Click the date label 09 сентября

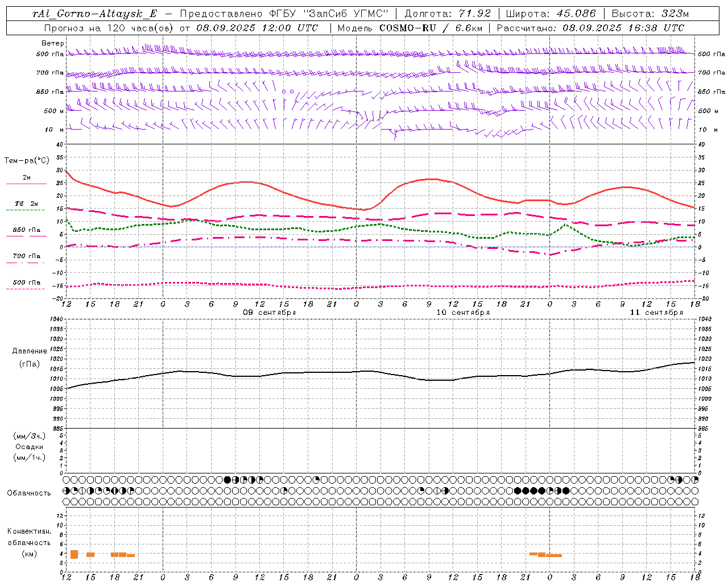(270, 313)
